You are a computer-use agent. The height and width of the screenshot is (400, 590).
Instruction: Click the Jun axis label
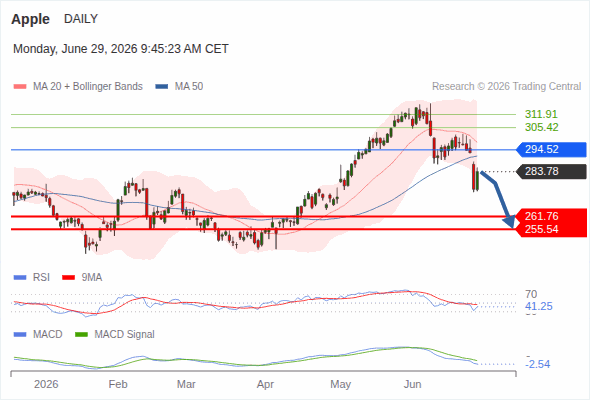tap(412, 384)
